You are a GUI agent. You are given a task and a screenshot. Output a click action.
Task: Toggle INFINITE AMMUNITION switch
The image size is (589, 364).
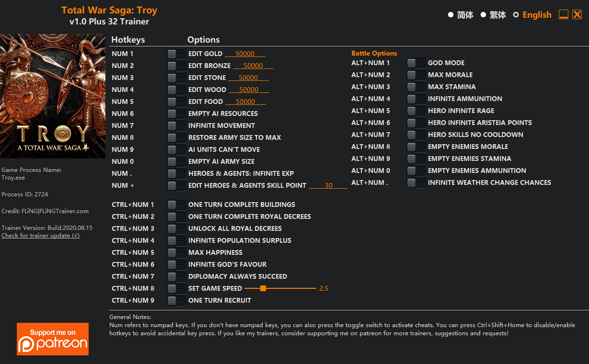(x=416, y=99)
